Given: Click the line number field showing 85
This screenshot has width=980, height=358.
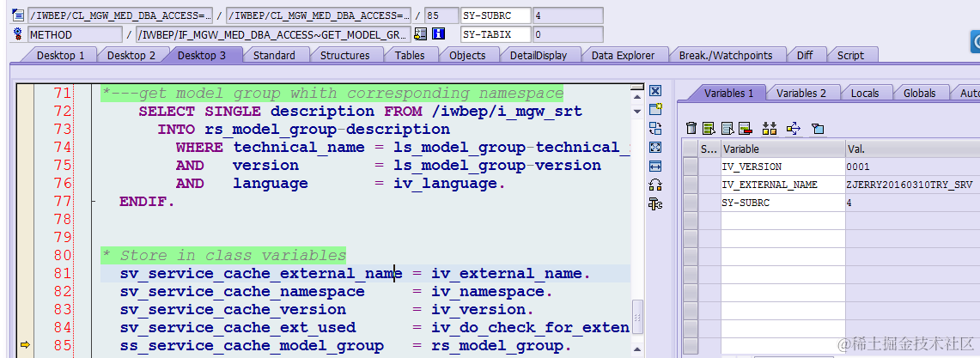Looking at the screenshot, I should click(x=441, y=15).
